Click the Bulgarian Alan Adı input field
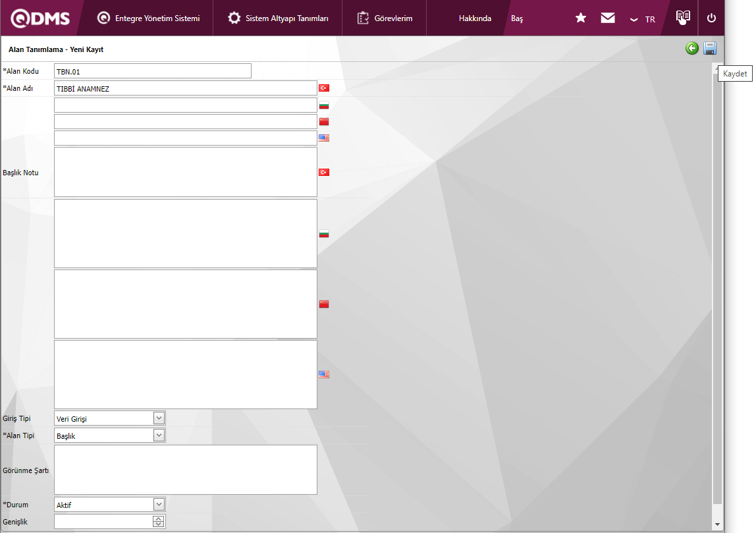Screen dimensions: 756x533 pyautogui.click(x=186, y=105)
